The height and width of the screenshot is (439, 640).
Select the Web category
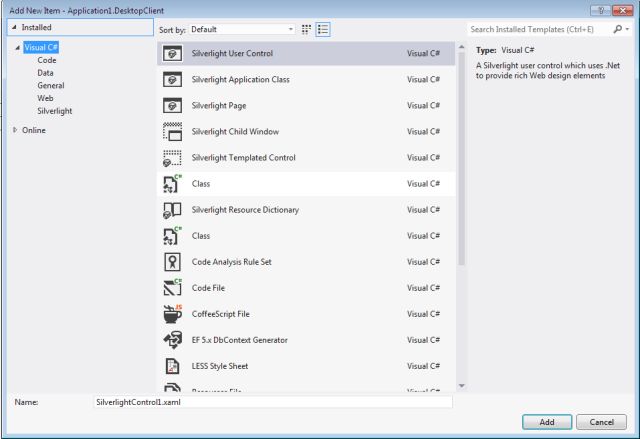(x=45, y=98)
